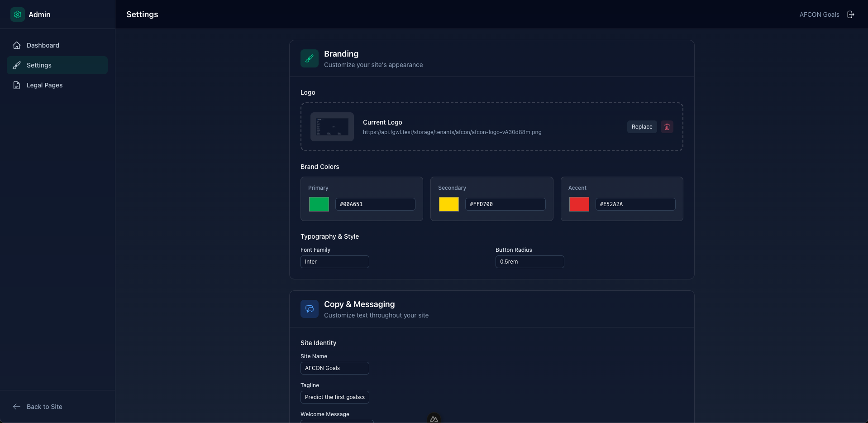Click the red Accent color swatch

pos(579,204)
